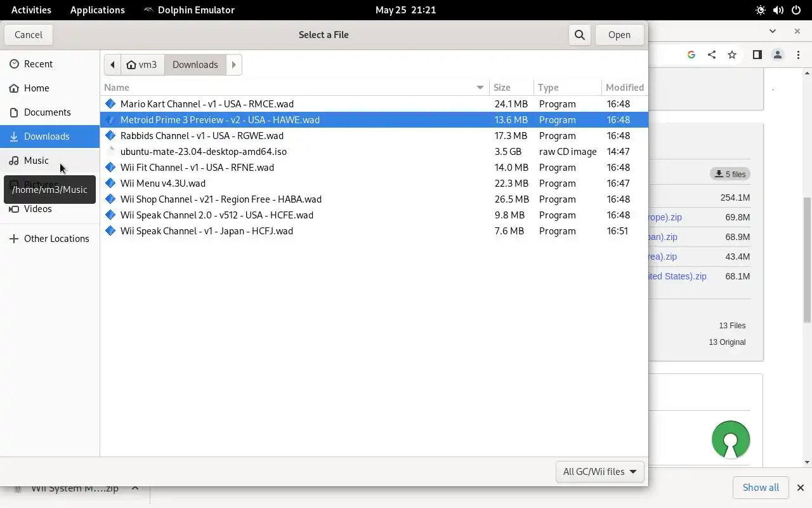Open the browser tab list chevron
The height and width of the screenshot is (508, 812).
(x=773, y=30)
